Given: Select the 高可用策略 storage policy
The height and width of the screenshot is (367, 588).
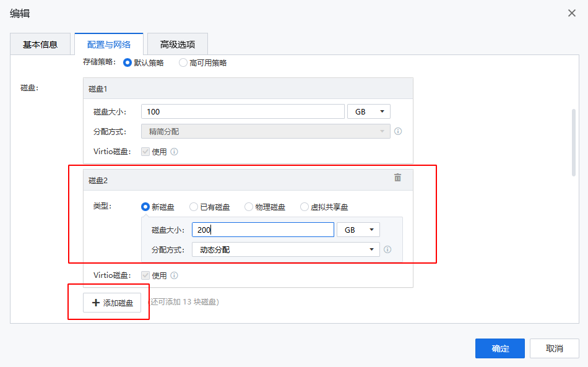Looking at the screenshot, I should [183, 63].
